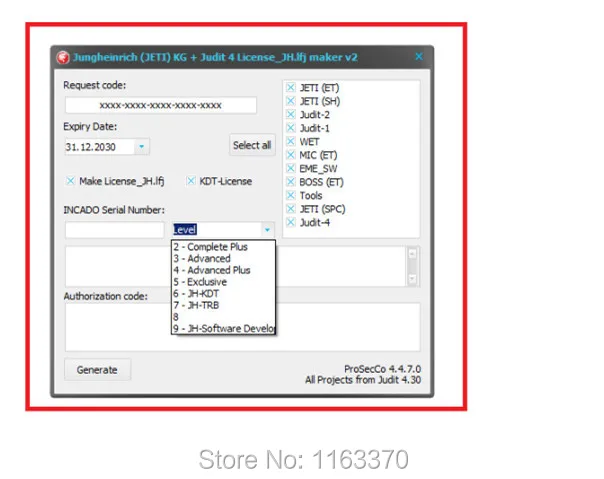Click the red app icon in title bar
Image resolution: width=604 pixels, height=479 pixels.
pos(63,57)
